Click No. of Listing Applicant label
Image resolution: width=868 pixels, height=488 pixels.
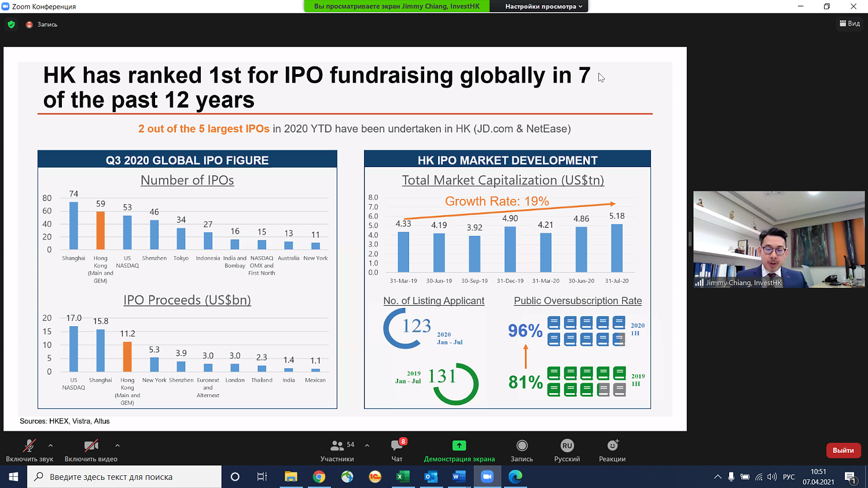(434, 301)
